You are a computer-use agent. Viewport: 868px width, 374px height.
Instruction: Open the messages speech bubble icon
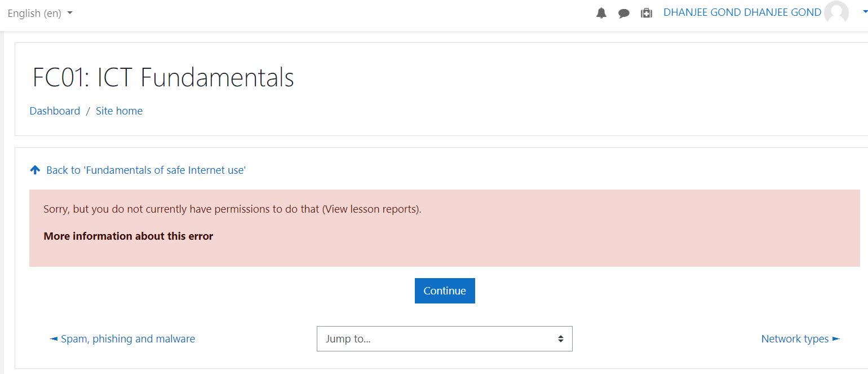coord(624,13)
